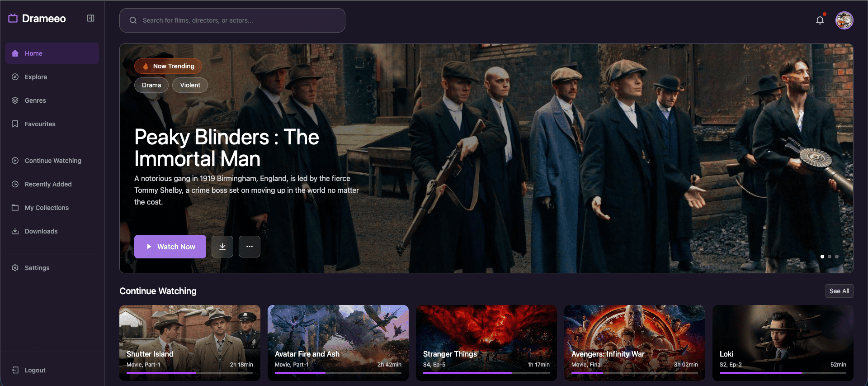The image size is (868, 386).
Task: Open the user profile avatar
Action: click(x=844, y=20)
